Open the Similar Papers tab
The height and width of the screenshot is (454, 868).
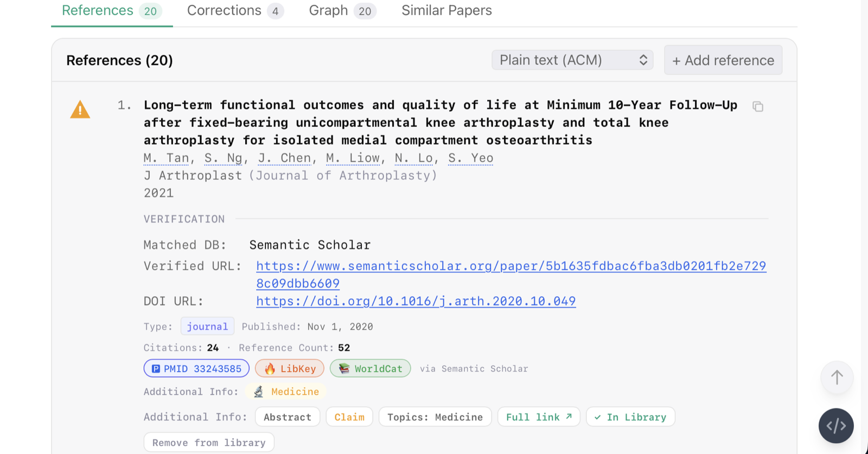pyautogui.click(x=446, y=11)
